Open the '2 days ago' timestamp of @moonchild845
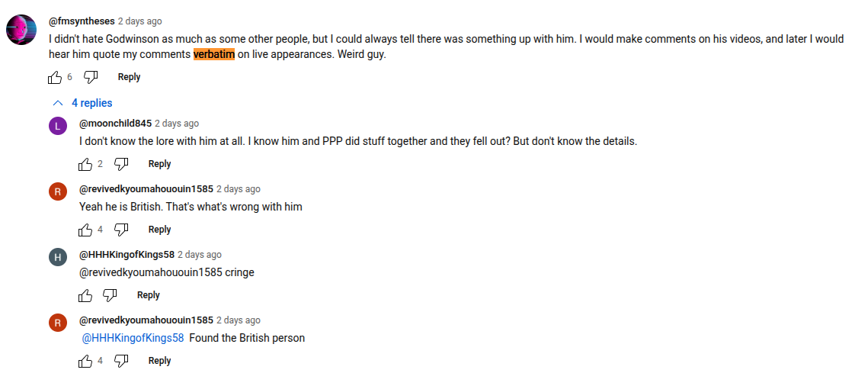The height and width of the screenshot is (373, 868). (x=177, y=124)
